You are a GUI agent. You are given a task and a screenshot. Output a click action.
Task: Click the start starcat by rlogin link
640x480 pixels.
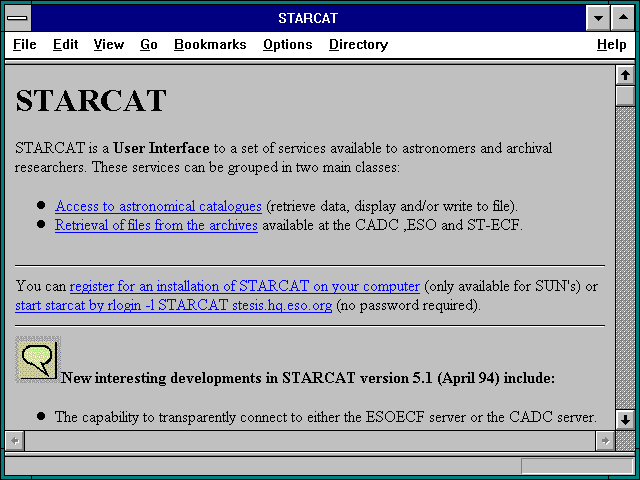(173, 305)
